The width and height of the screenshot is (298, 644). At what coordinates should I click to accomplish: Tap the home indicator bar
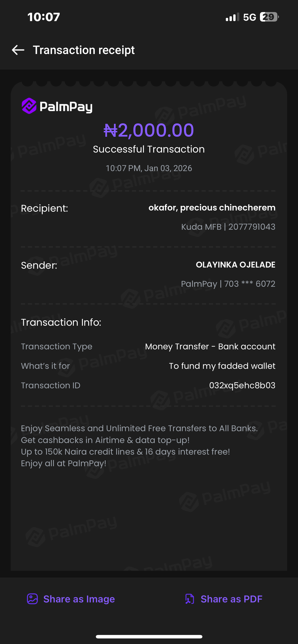tap(149, 637)
